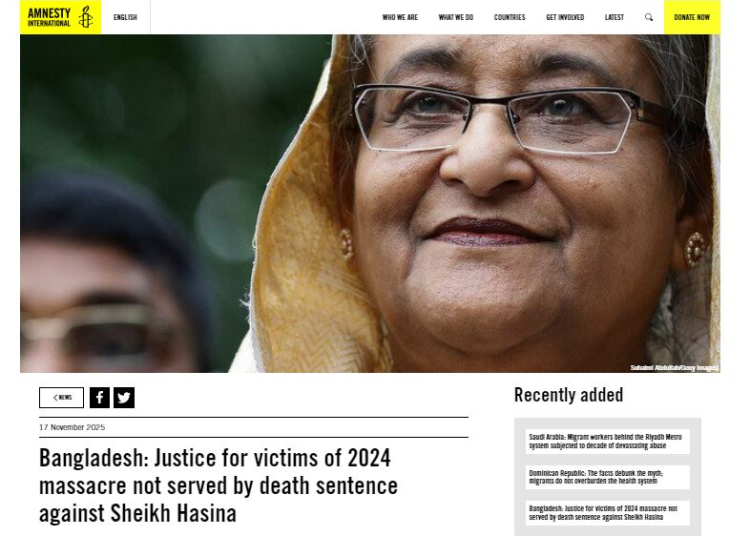Open the What We Do menu

click(456, 17)
